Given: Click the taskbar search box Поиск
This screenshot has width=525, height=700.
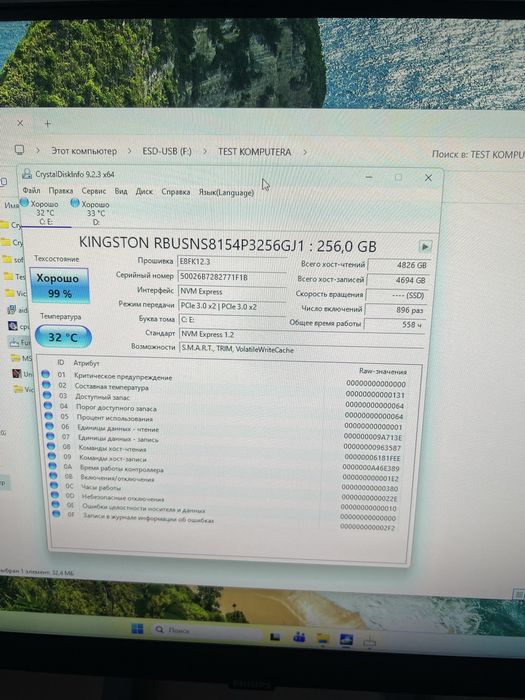Looking at the screenshot, I should click(207, 631).
